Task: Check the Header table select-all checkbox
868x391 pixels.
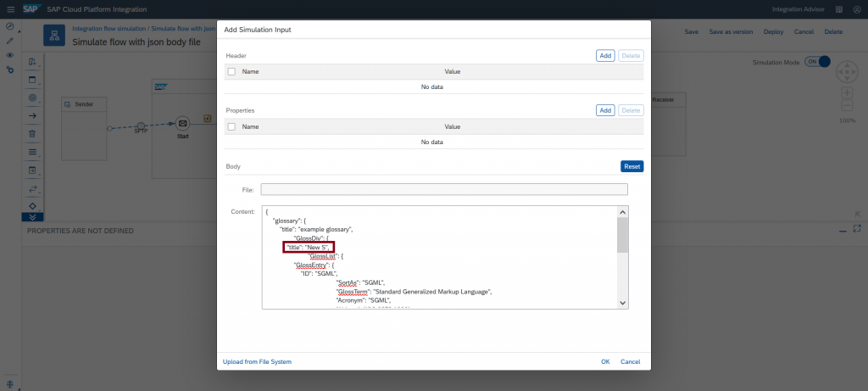Action: pyautogui.click(x=231, y=71)
